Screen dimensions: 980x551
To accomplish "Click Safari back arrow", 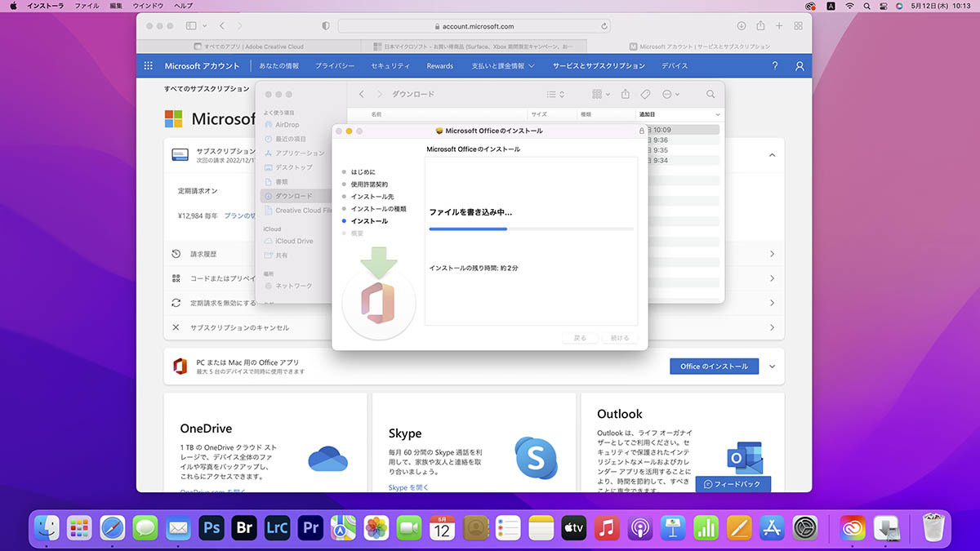I will coord(222,26).
